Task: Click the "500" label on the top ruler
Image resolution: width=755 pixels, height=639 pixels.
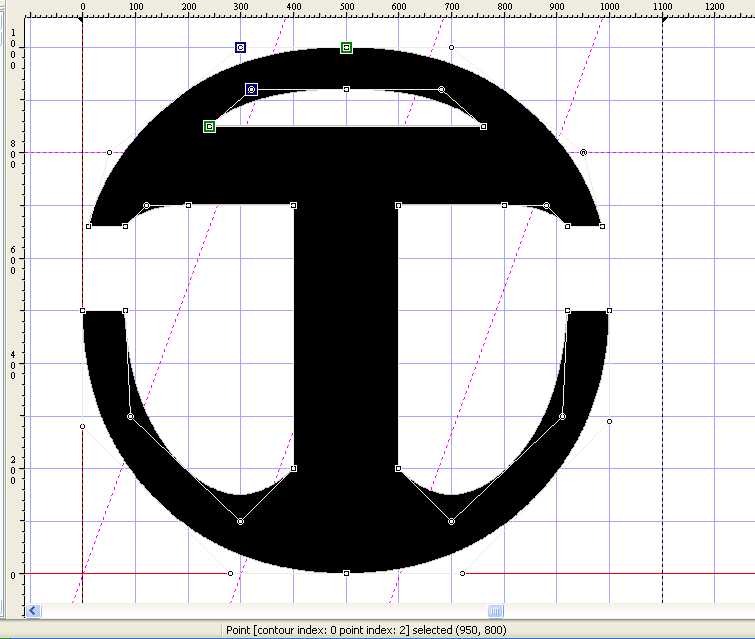Action: pos(347,7)
